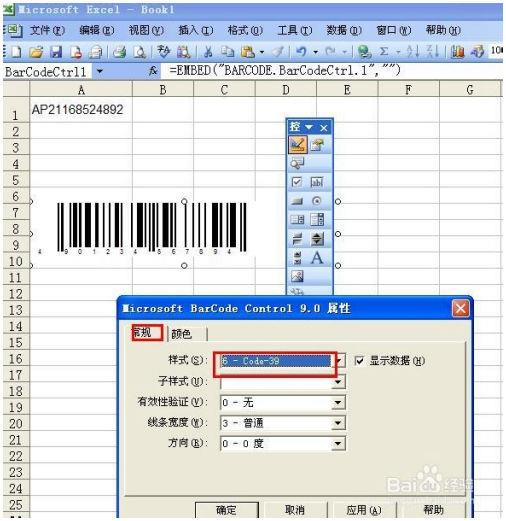This screenshot has width=506, height=521.
Task: Toggle 显示数据 checkbox
Action: click(359, 361)
